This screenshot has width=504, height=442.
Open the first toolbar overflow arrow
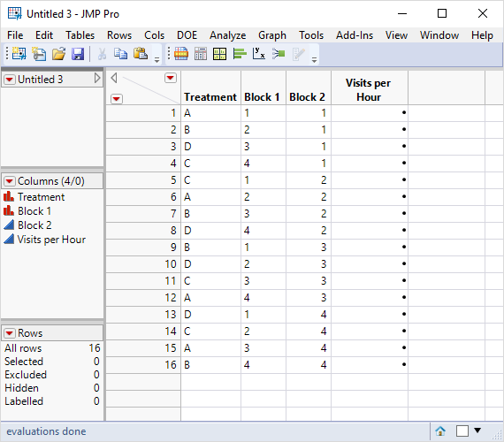click(x=157, y=59)
